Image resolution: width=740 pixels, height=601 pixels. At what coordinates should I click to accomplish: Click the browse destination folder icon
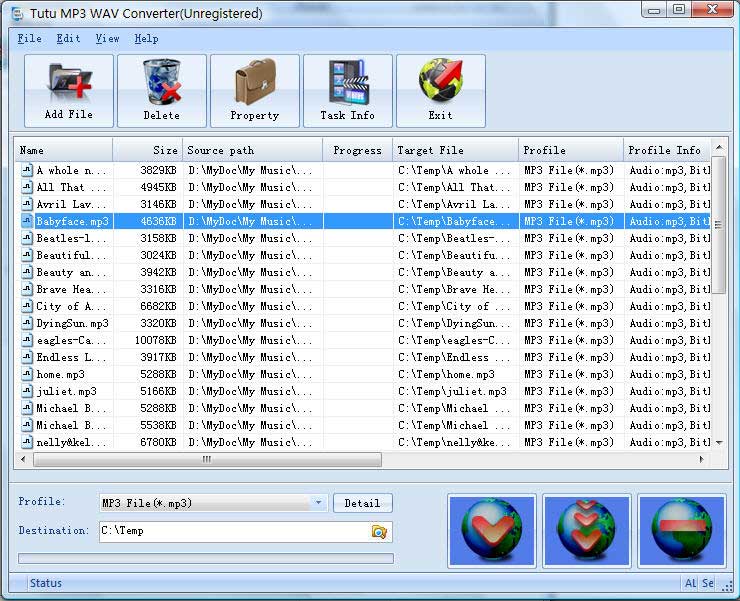(379, 532)
